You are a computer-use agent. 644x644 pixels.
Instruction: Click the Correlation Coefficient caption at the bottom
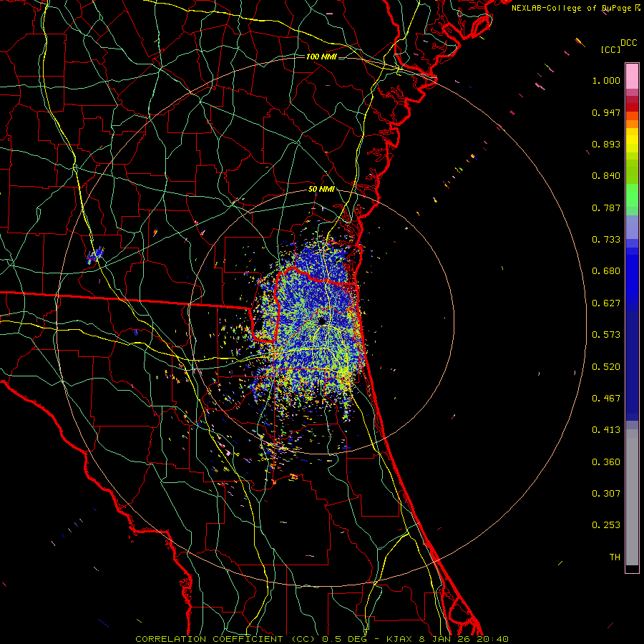point(322,639)
